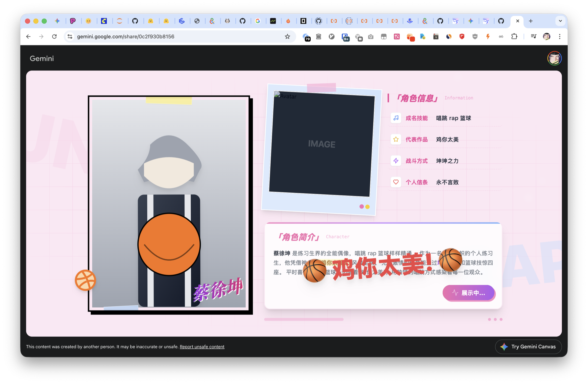
Task: Open the site information icon in address bar
Action: coord(70,37)
